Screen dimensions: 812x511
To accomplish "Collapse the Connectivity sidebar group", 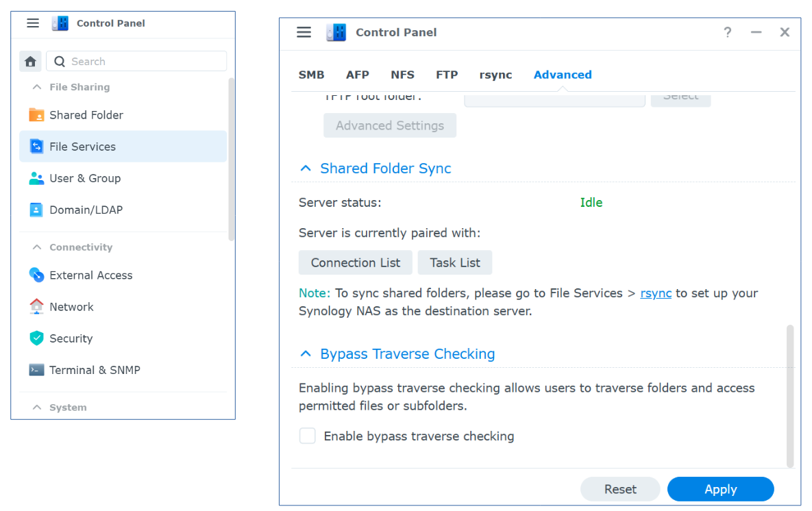I will 37,247.
